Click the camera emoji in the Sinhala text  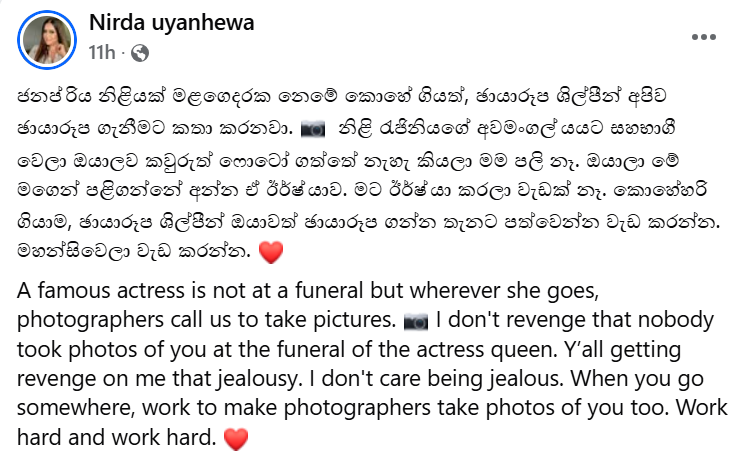[x=313, y=129]
